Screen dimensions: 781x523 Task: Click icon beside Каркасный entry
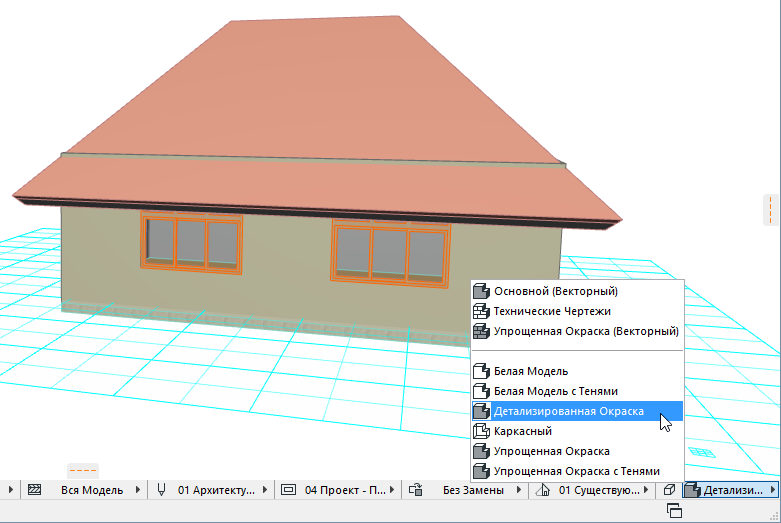click(x=481, y=431)
